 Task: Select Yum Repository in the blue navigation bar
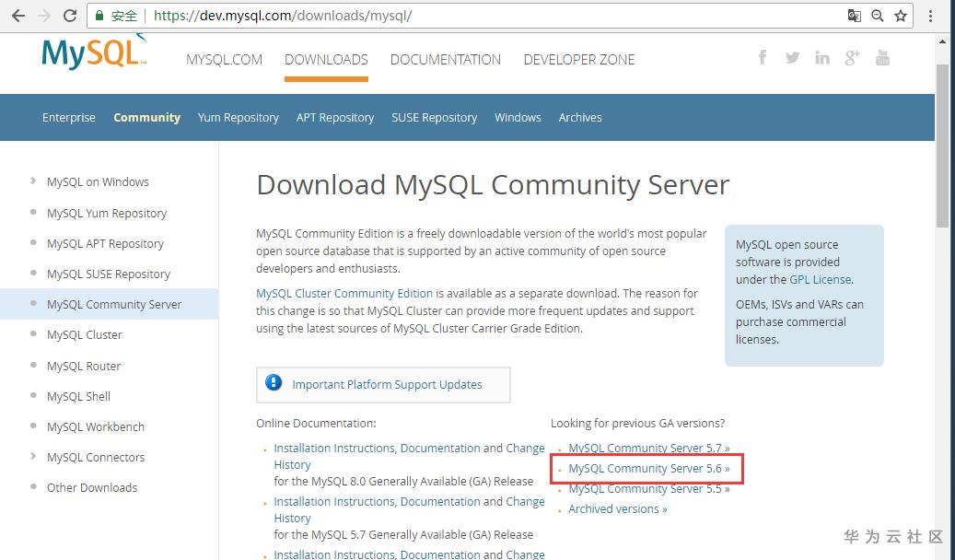(238, 117)
